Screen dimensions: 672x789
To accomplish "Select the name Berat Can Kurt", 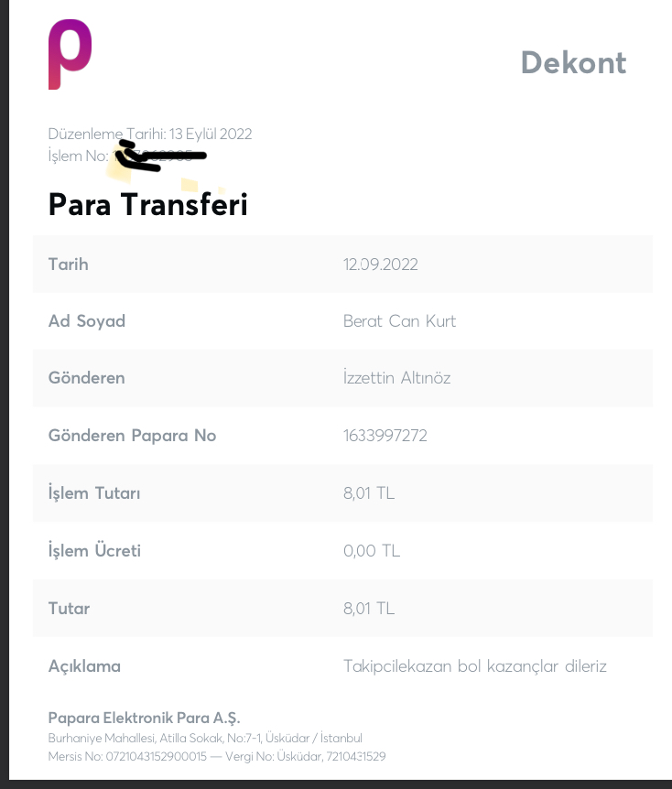I will (400, 321).
